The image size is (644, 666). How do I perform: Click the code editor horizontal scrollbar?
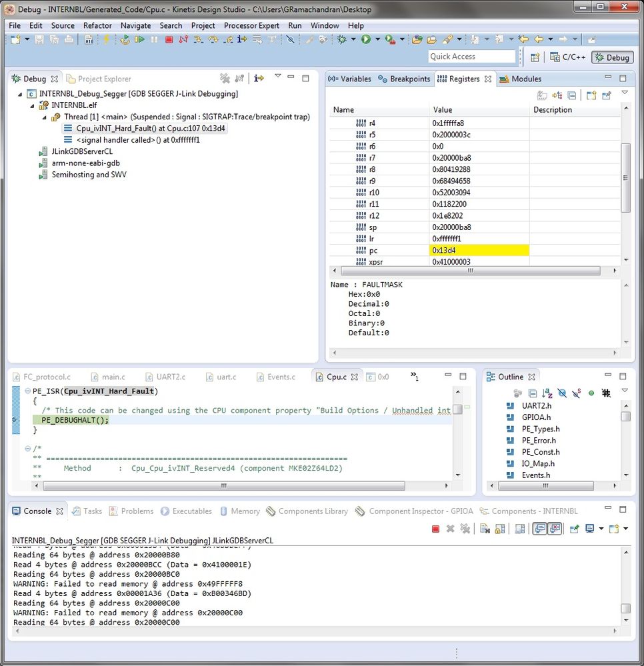tap(224, 485)
